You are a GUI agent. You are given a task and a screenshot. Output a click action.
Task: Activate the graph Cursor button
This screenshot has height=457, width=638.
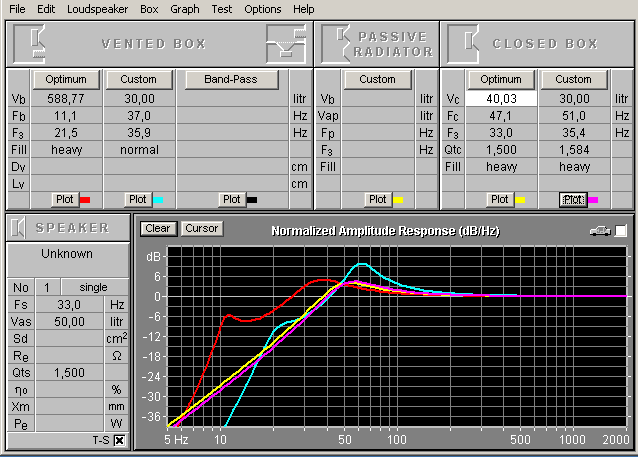point(202,228)
